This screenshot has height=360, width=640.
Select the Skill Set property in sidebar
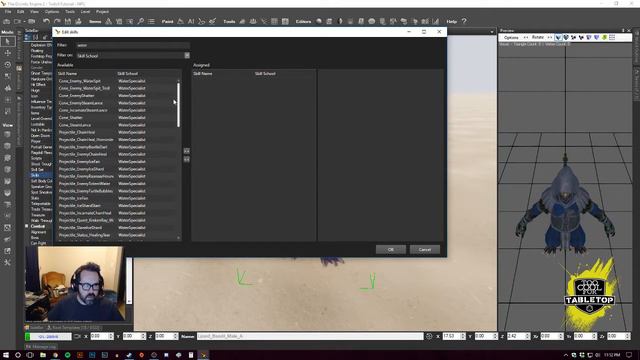[37, 169]
